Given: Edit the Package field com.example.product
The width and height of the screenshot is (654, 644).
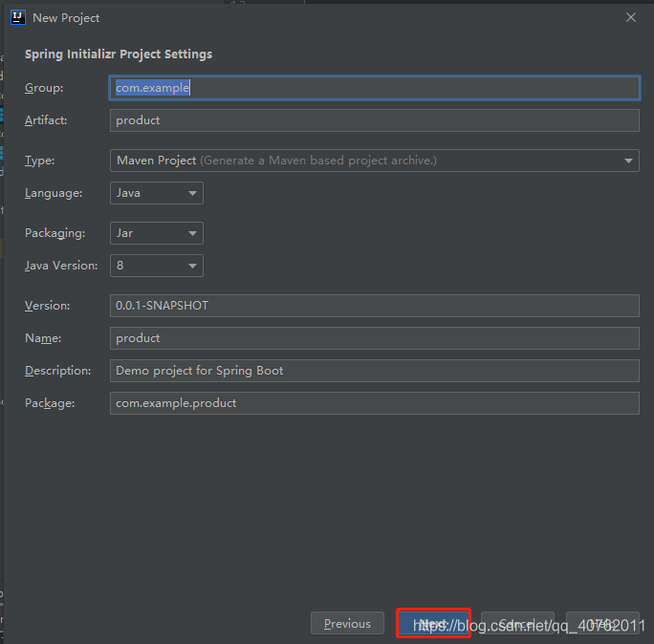Looking at the screenshot, I should 374,403.
